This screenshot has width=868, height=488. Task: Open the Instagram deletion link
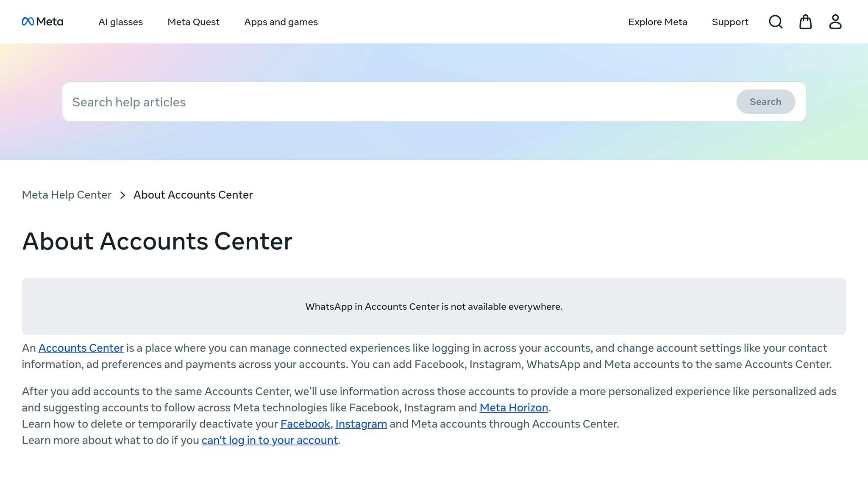tap(361, 424)
